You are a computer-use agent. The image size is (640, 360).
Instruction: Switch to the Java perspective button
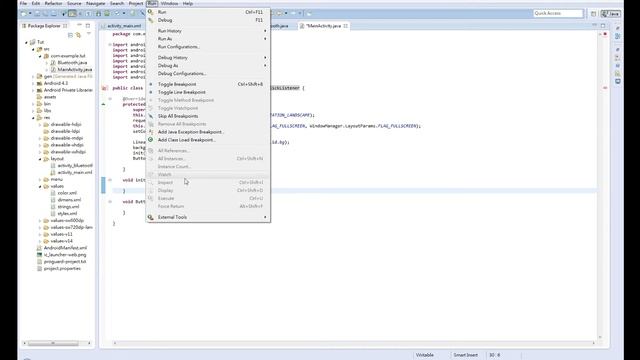pos(611,13)
